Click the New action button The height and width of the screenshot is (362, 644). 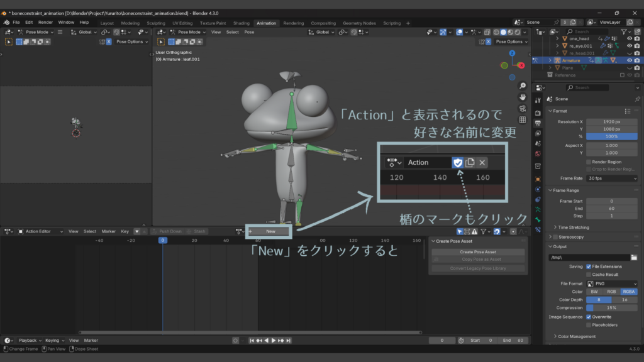269,231
